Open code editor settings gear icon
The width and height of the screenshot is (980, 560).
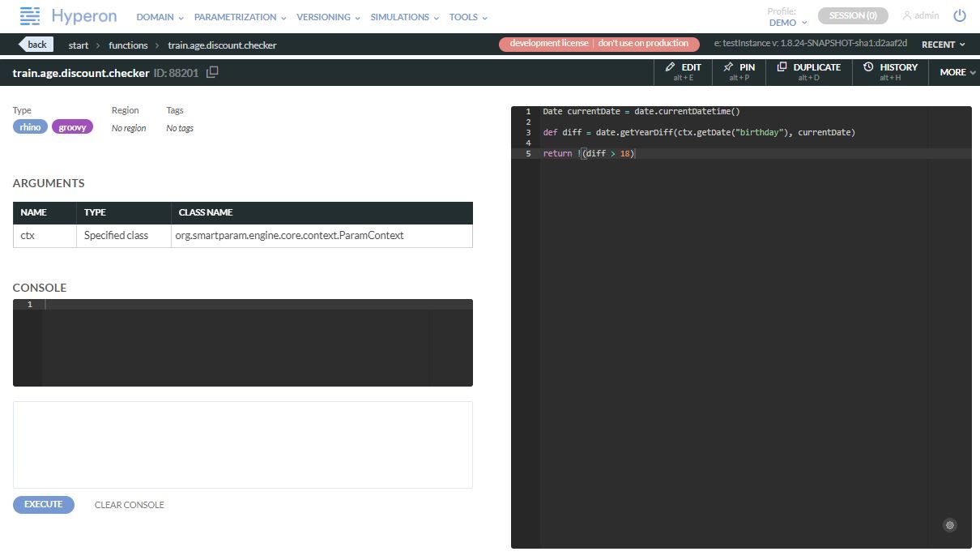point(950,525)
